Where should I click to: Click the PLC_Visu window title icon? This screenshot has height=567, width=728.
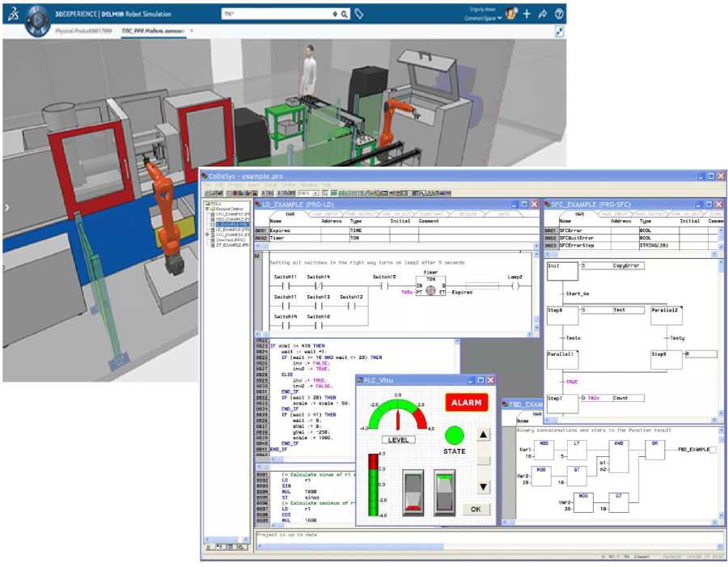click(x=359, y=380)
